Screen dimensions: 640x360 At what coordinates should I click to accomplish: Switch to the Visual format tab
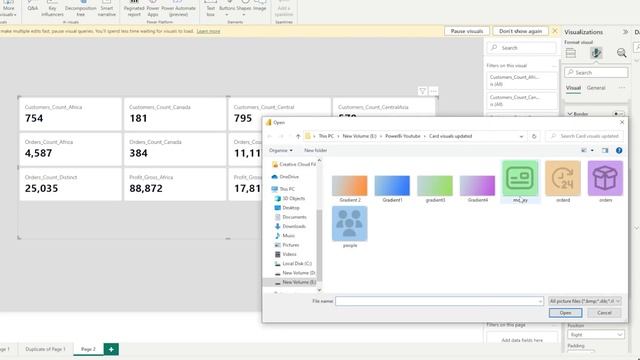(x=573, y=88)
